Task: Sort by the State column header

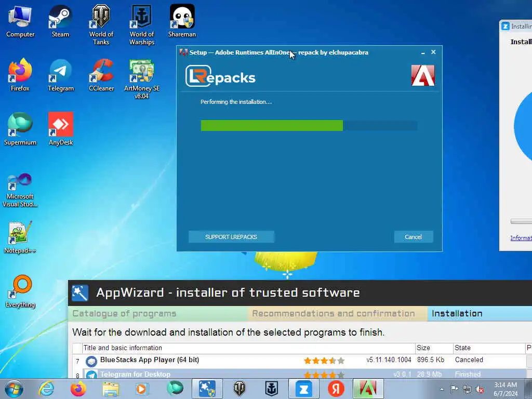Action: pos(488,348)
